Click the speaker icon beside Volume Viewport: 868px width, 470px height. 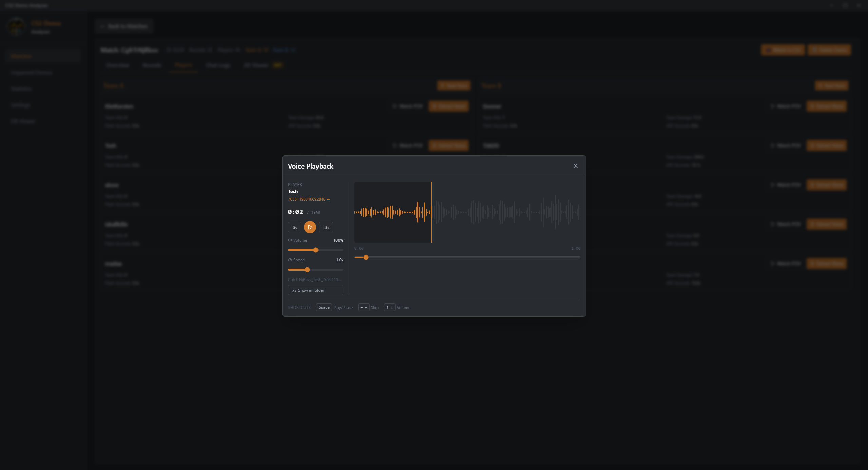click(x=290, y=240)
